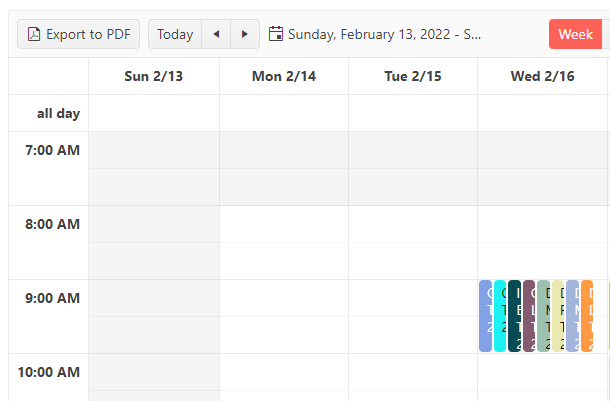Pick the pale yellow event block
Image resolution: width=610 pixels, height=401 pixels.
pyautogui.click(x=557, y=316)
